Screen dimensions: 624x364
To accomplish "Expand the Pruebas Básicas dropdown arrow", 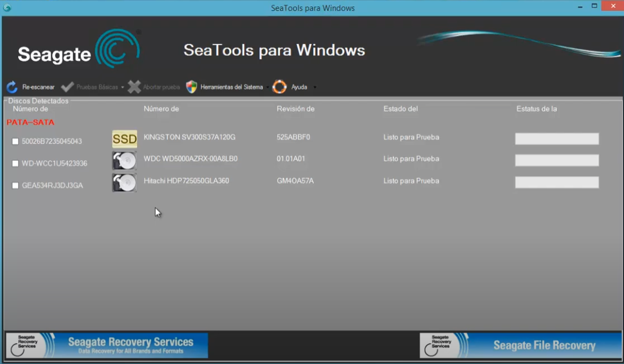I will pyautogui.click(x=123, y=88).
